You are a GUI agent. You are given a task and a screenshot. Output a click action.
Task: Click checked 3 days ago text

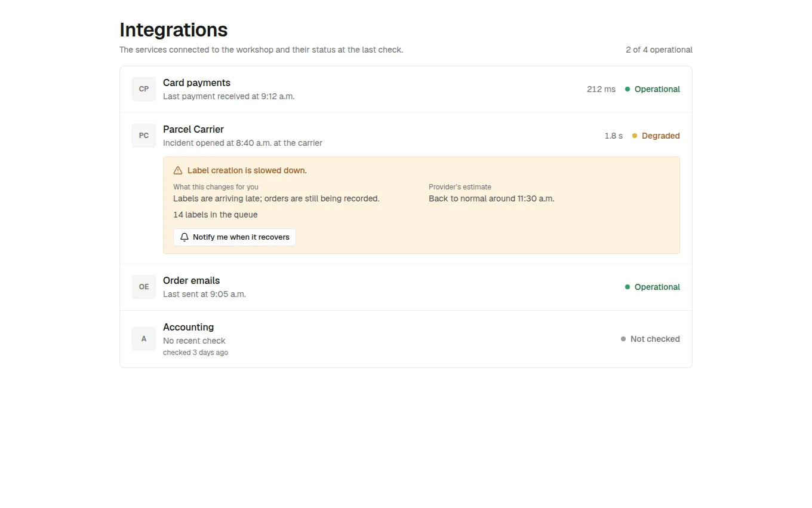195,353
